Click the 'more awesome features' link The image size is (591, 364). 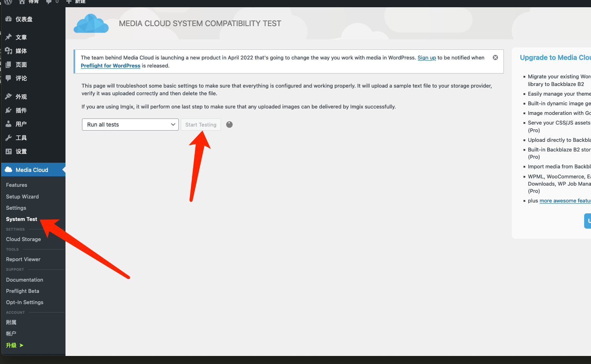pyautogui.click(x=564, y=201)
